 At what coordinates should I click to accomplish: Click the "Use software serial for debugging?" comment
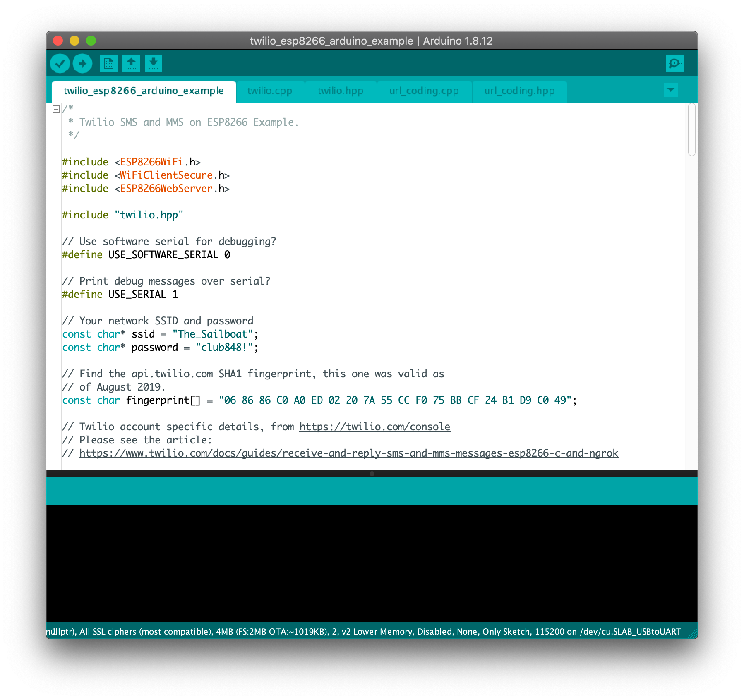pos(169,241)
